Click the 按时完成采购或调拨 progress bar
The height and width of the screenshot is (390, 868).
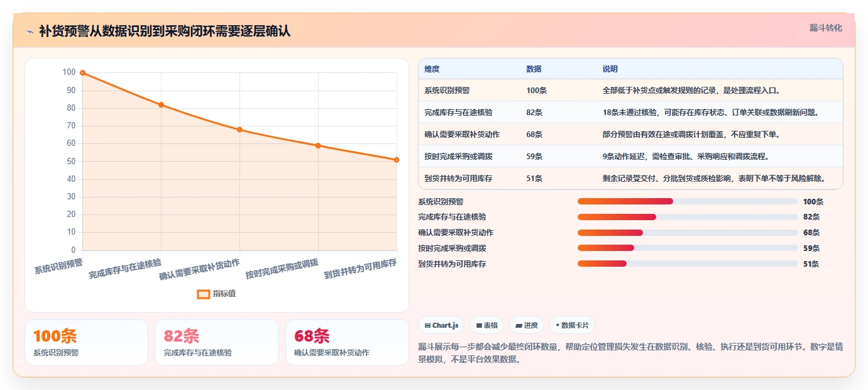coord(688,248)
